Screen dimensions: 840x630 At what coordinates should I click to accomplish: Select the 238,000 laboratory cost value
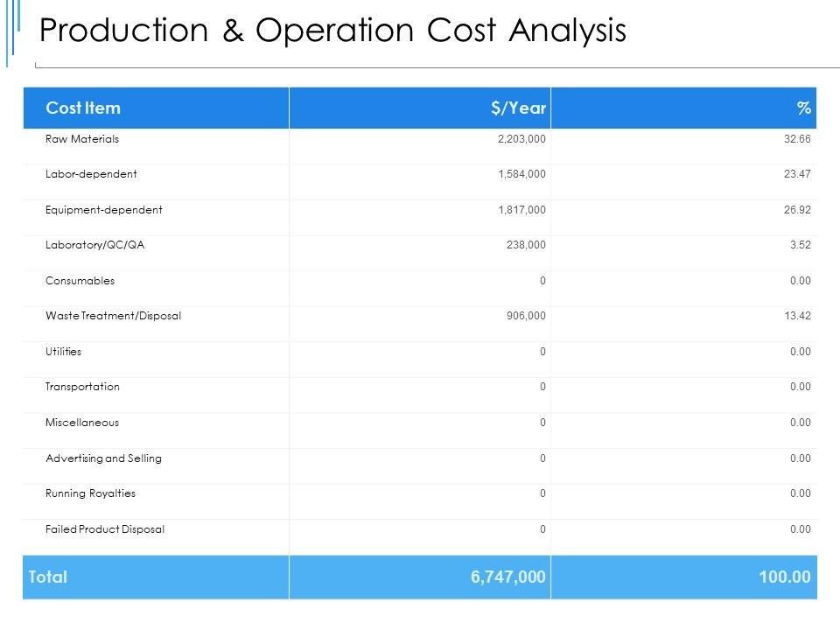tap(526, 246)
